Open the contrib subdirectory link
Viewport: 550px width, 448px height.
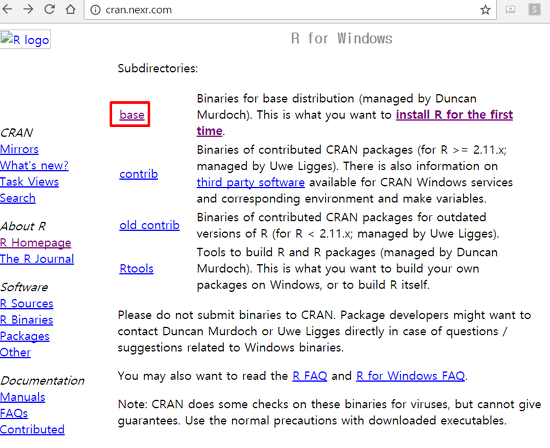point(139,174)
